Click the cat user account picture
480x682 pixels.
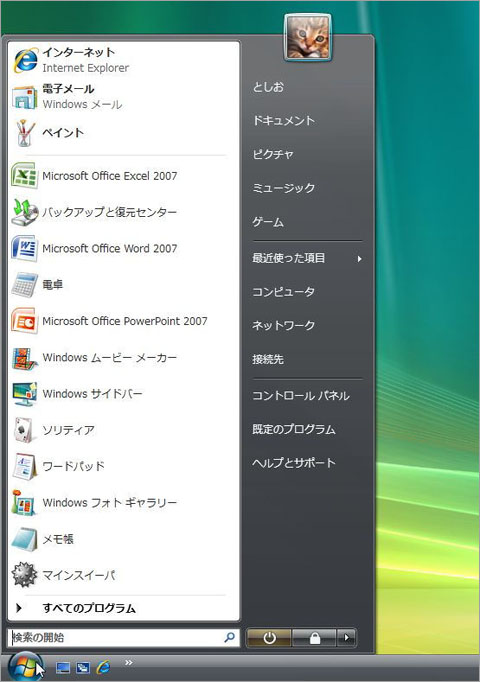tap(308, 37)
